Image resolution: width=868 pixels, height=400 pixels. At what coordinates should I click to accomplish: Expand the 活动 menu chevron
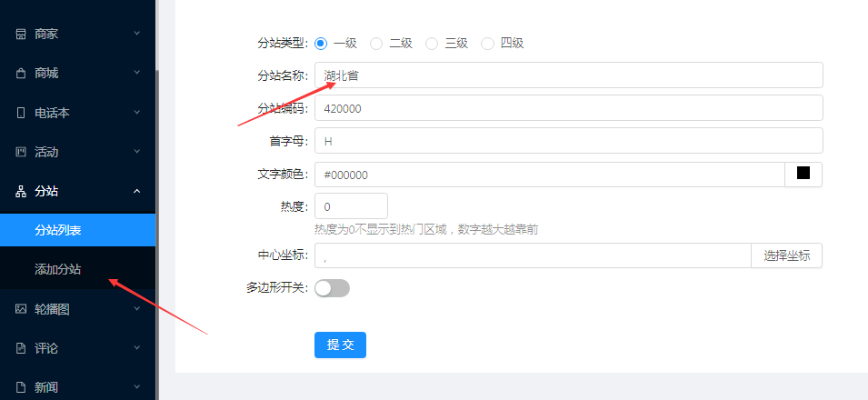tap(136, 152)
